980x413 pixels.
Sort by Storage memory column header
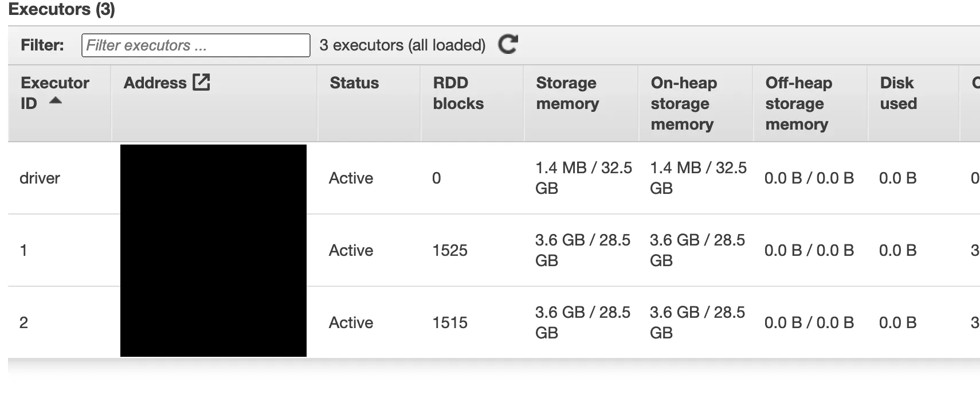(567, 93)
